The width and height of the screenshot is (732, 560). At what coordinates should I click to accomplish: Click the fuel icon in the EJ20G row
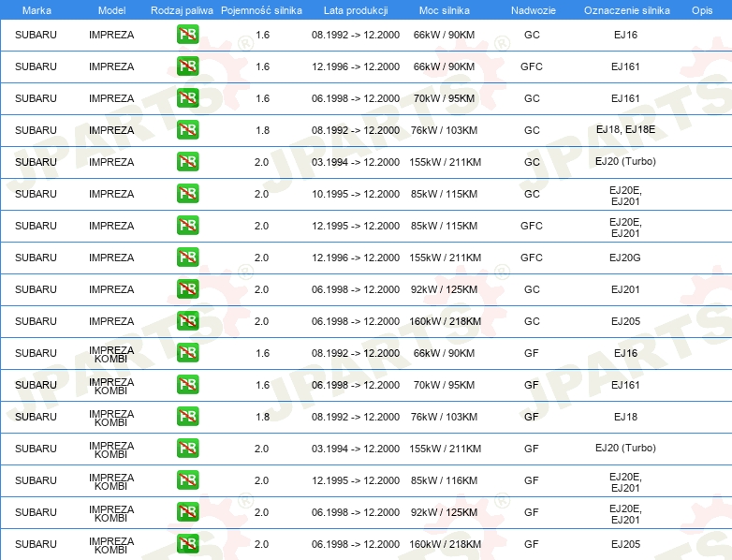pos(187,257)
